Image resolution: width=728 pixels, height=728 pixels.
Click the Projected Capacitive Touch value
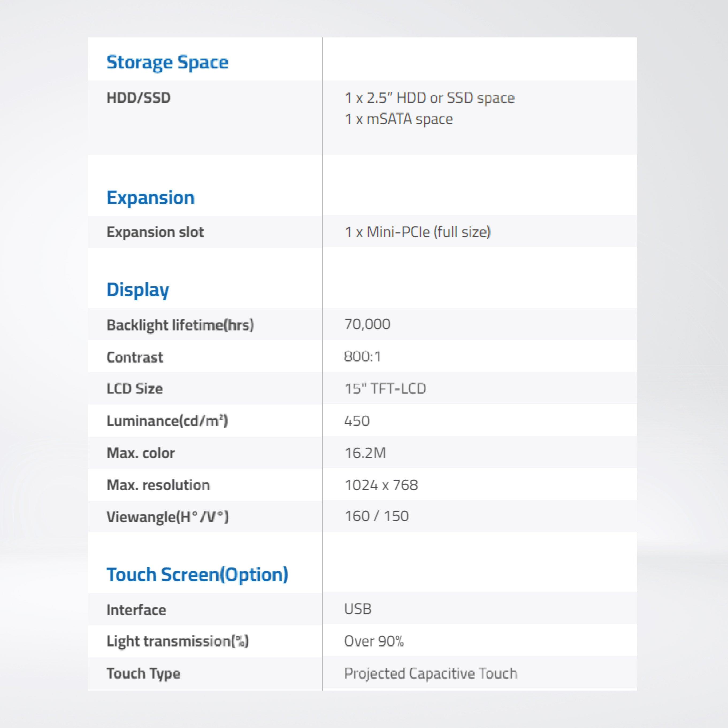431,674
